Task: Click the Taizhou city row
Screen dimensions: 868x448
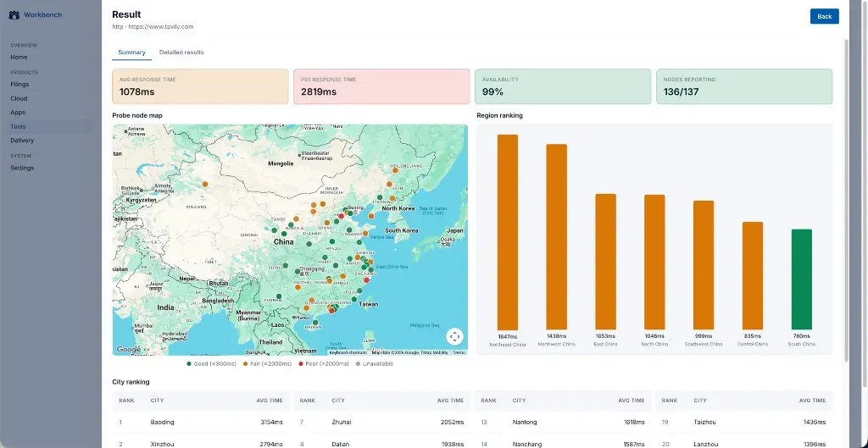Action: pos(744,422)
